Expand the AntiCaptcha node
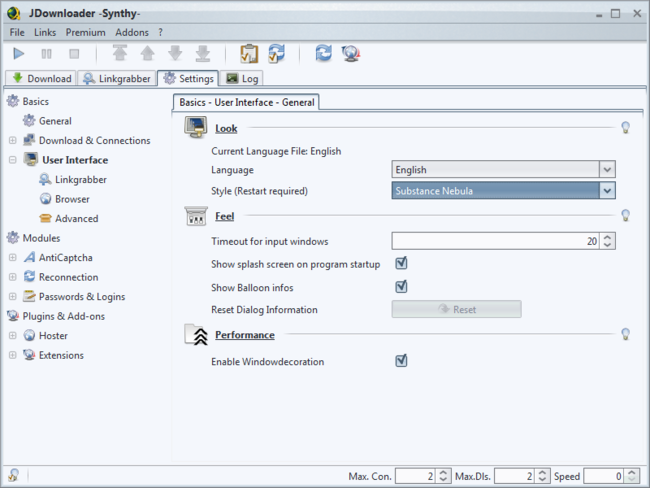The image size is (650, 488). pos(12,257)
